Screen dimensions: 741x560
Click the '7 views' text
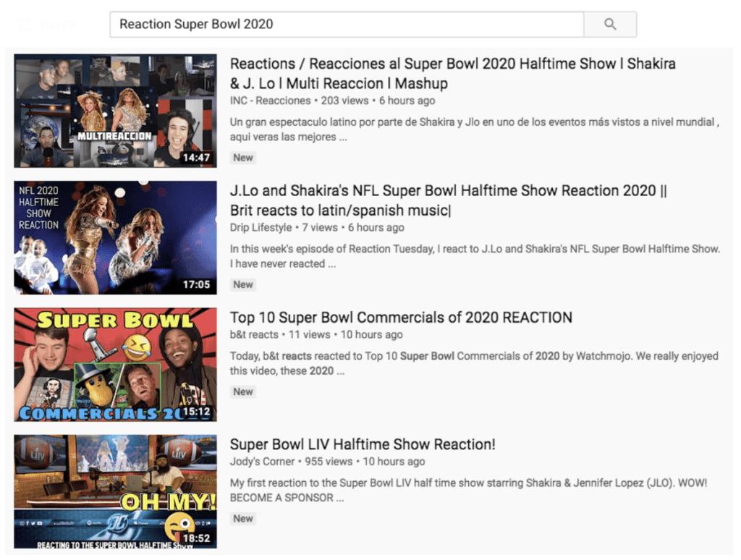320,227
